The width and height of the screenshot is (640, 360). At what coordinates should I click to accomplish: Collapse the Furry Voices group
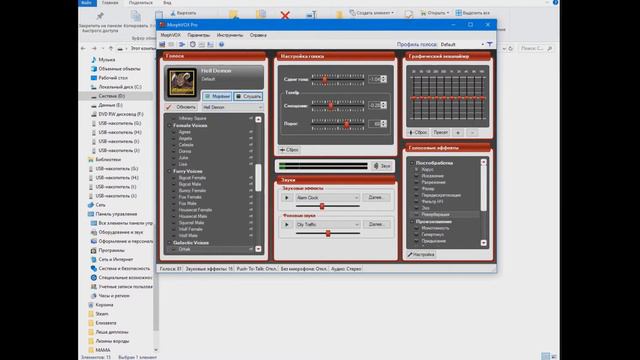tap(170, 171)
